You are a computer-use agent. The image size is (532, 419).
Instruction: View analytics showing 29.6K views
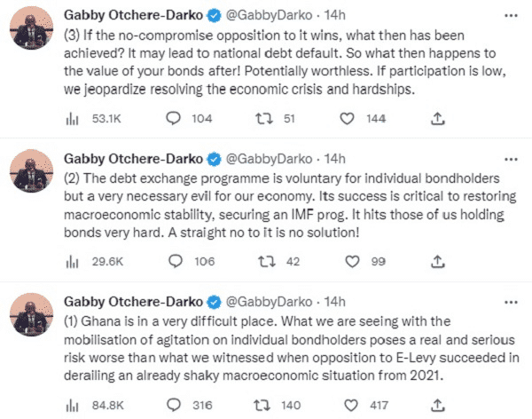point(73,261)
